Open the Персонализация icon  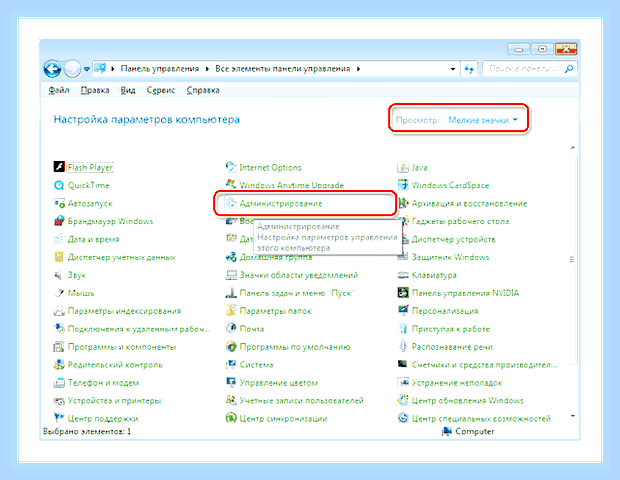click(x=403, y=311)
